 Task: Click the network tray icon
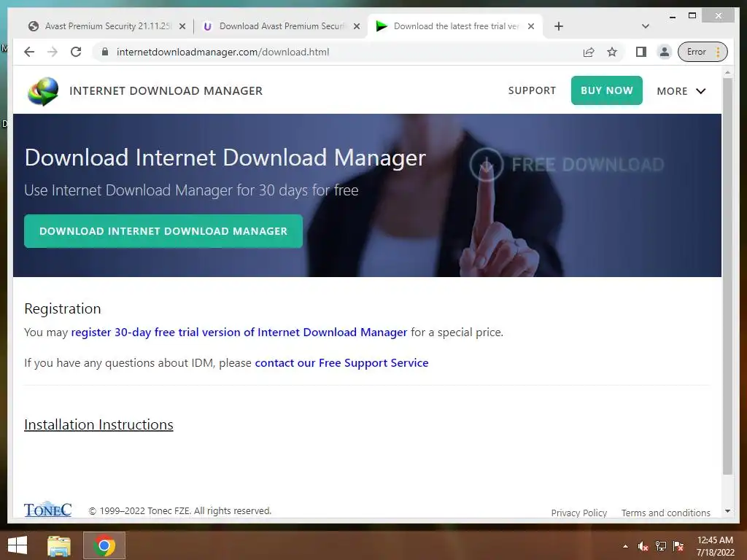point(661,546)
